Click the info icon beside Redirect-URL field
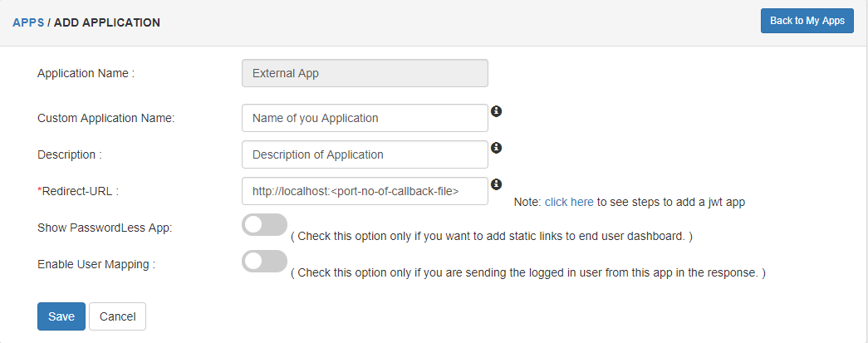868x343 pixels. coord(497,184)
